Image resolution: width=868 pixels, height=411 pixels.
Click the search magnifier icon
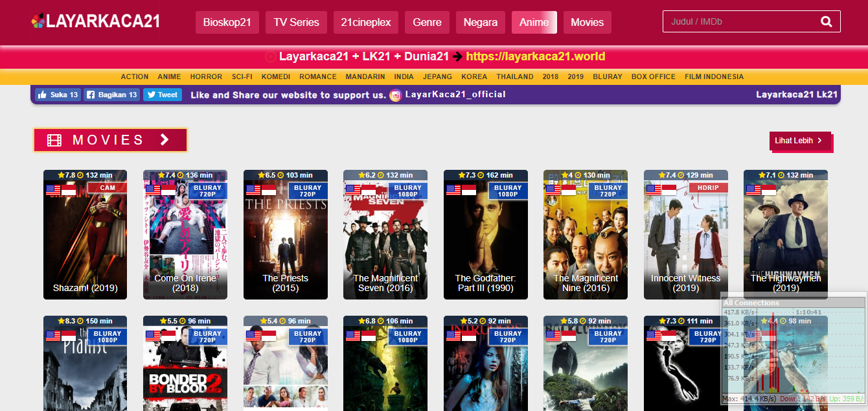(826, 21)
